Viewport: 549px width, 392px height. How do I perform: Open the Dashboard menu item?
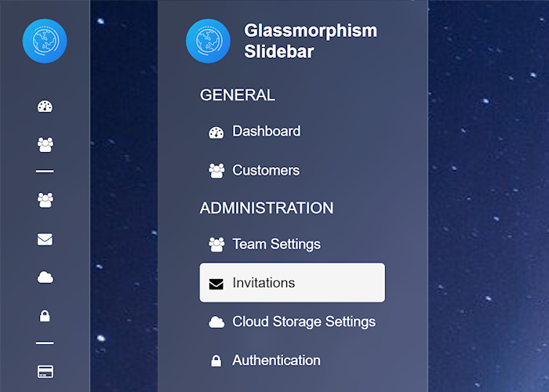[266, 132]
